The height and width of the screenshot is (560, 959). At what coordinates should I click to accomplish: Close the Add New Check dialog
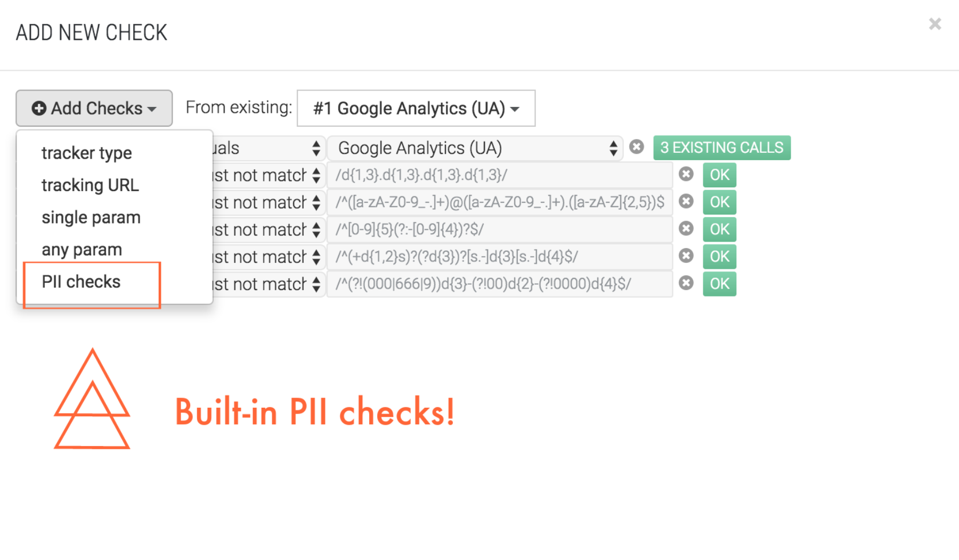(x=934, y=24)
